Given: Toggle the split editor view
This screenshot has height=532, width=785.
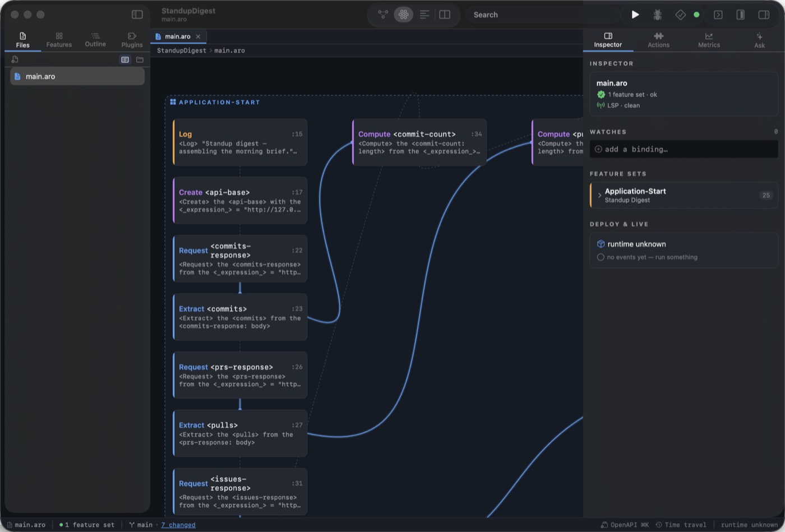Looking at the screenshot, I should [x=445, y=15].
